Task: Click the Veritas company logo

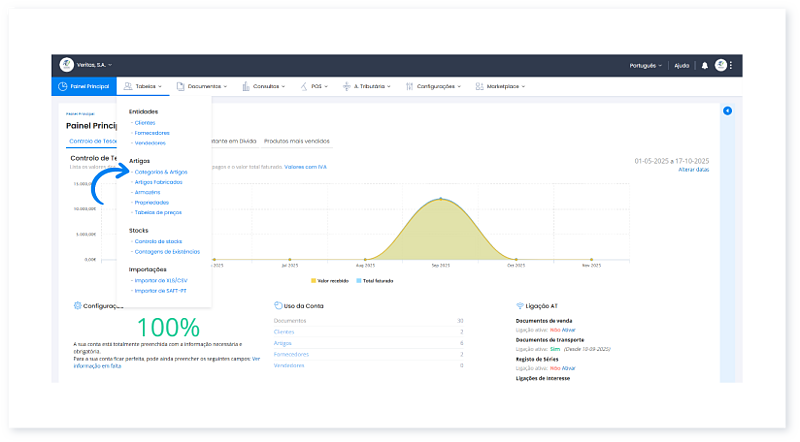Action: (67, 65)
